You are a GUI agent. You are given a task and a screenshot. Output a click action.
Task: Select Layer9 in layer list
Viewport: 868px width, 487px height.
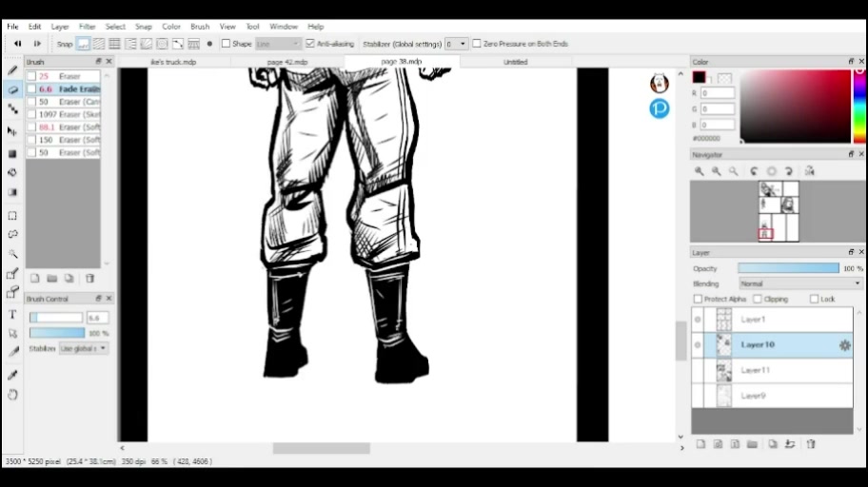tap(772, 396)
